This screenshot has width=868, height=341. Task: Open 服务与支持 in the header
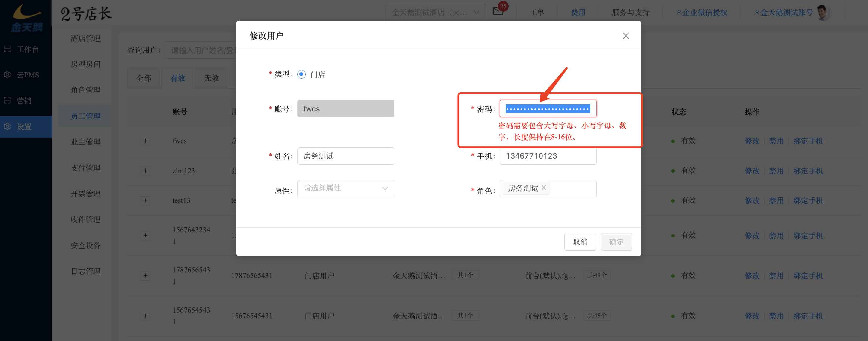point(630,13)
